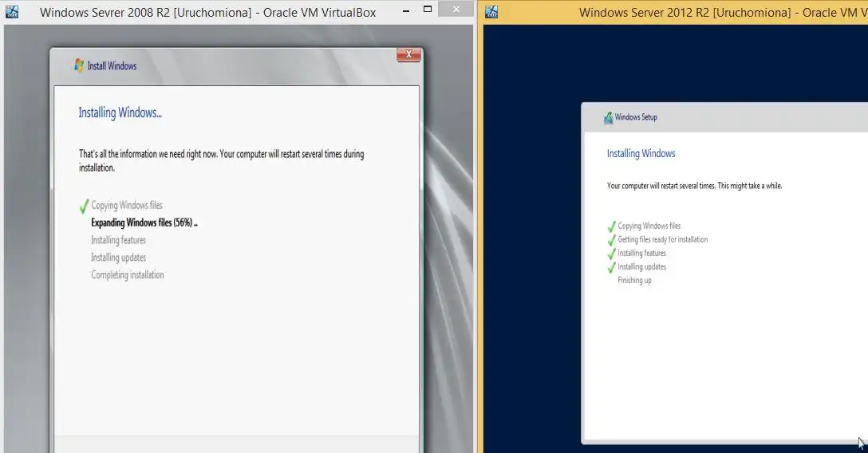Click the Windows Setup dialog icon
The image size is (868, 453).
coord(609,117)
